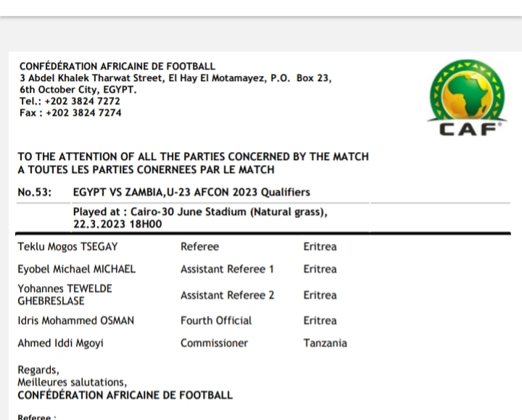
Task: Click the Tanzania country entry
Action: click(x=325, y=343)
